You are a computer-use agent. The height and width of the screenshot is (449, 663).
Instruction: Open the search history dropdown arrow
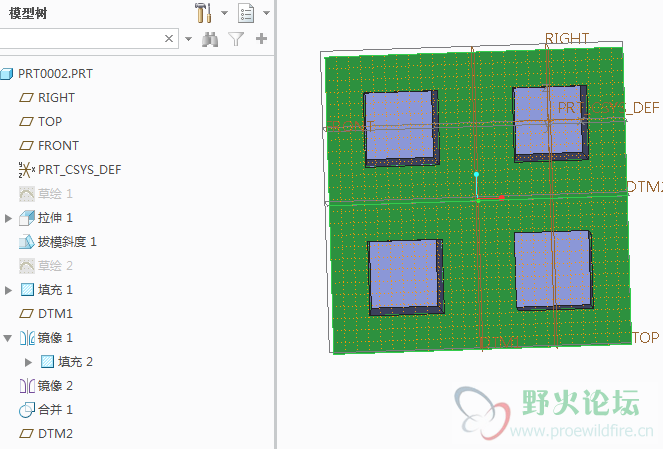[189, 39]
